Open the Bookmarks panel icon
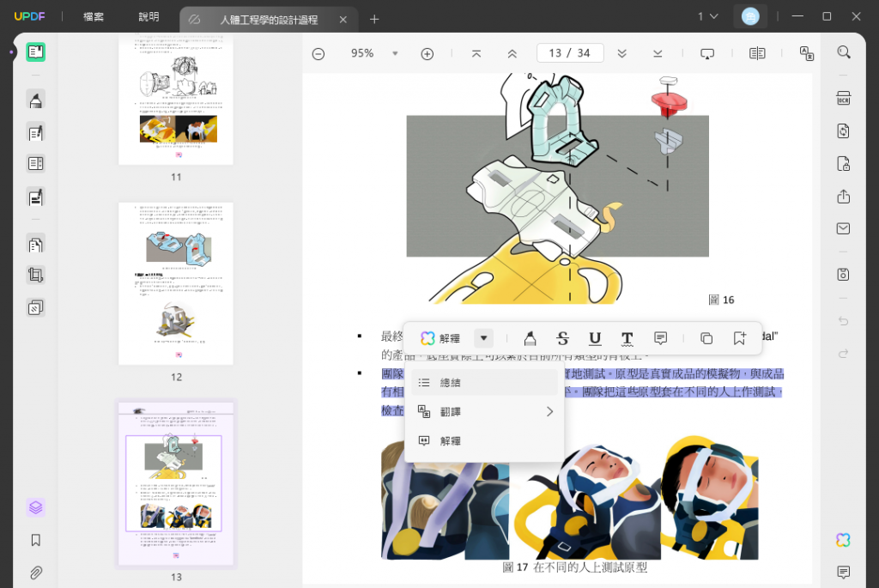The height and width of the screenshot is (588, 879). point(35,540)
